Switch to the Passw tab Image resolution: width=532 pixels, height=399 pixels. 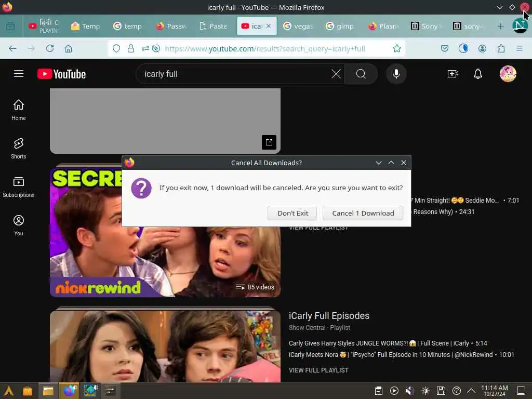[171, 26]
